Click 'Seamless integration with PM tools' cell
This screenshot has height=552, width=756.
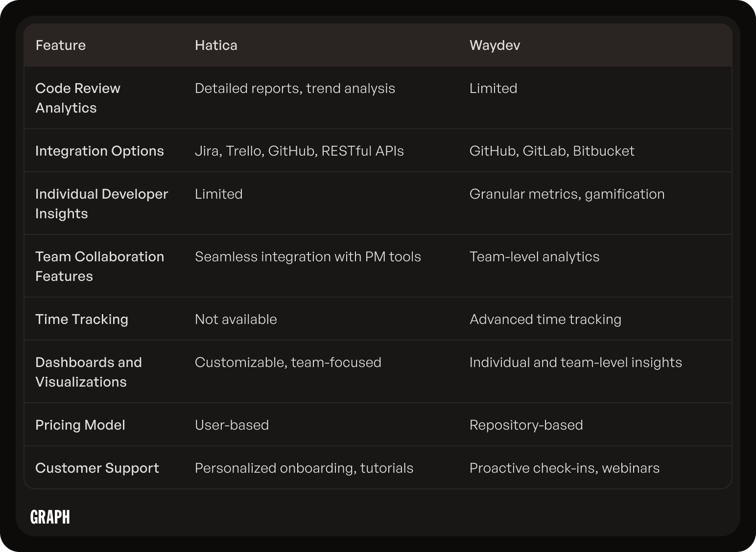(x=307, y=257)
